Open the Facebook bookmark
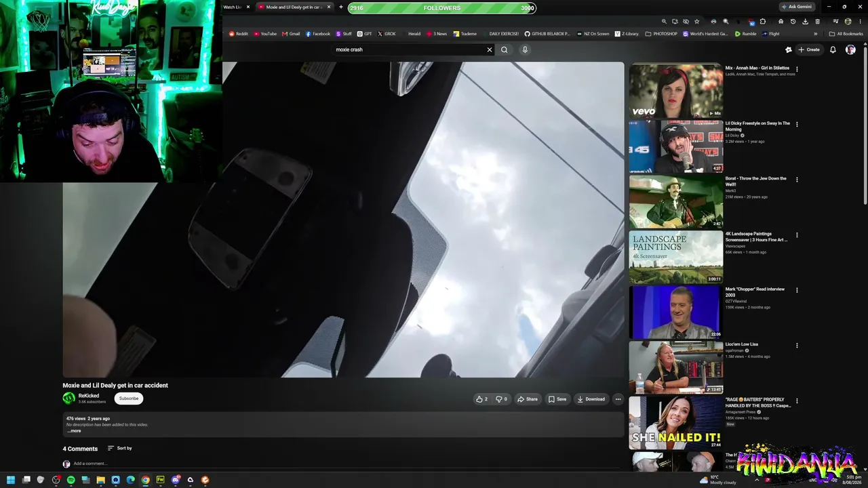 (318, 34)
